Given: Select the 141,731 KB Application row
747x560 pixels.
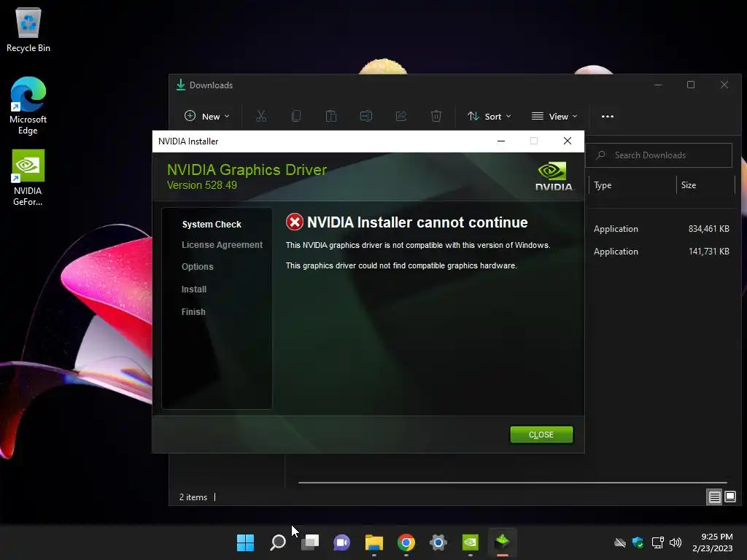Looking at the screenshot, I should (661, 252).
